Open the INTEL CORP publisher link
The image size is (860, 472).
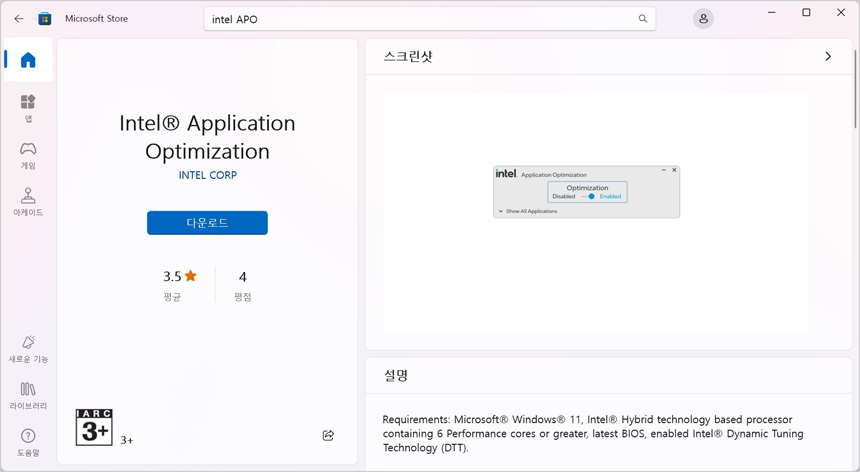click(207, 175)
